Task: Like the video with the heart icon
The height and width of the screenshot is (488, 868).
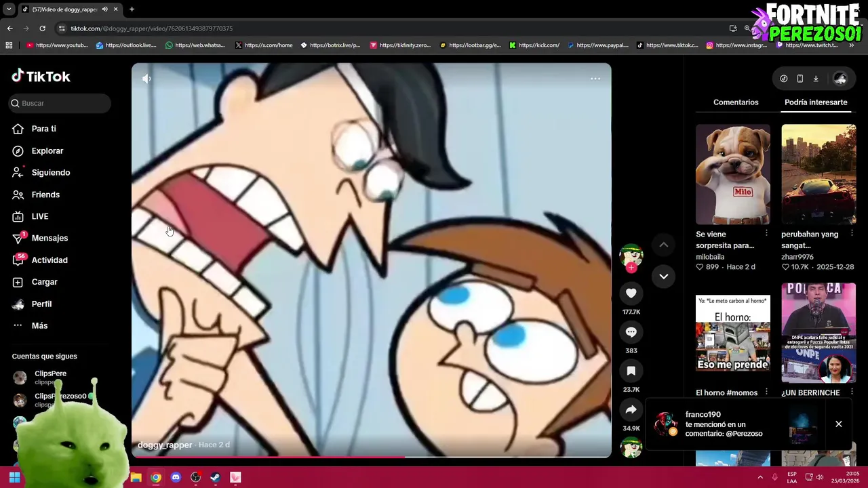Action: 631,293
